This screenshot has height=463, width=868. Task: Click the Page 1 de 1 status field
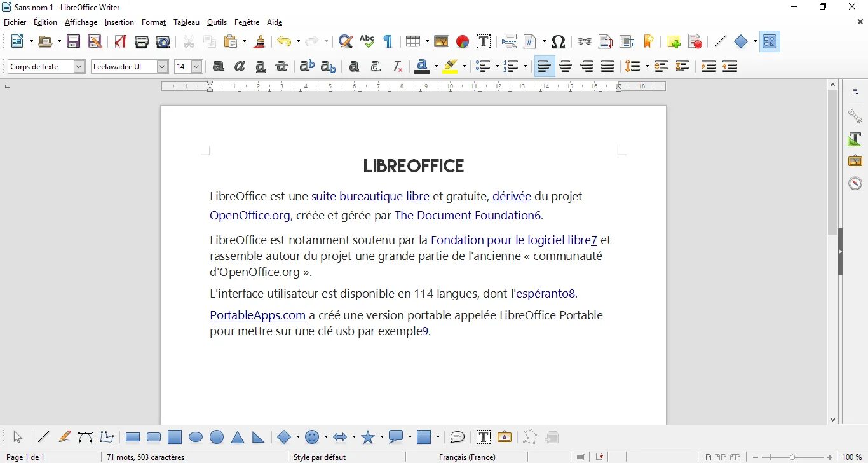[25, 457]
